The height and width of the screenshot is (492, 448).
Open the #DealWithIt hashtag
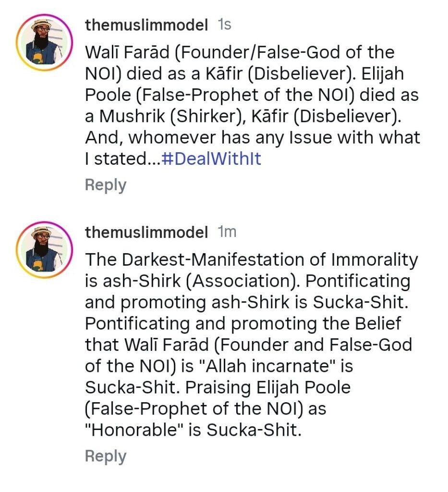212,159
